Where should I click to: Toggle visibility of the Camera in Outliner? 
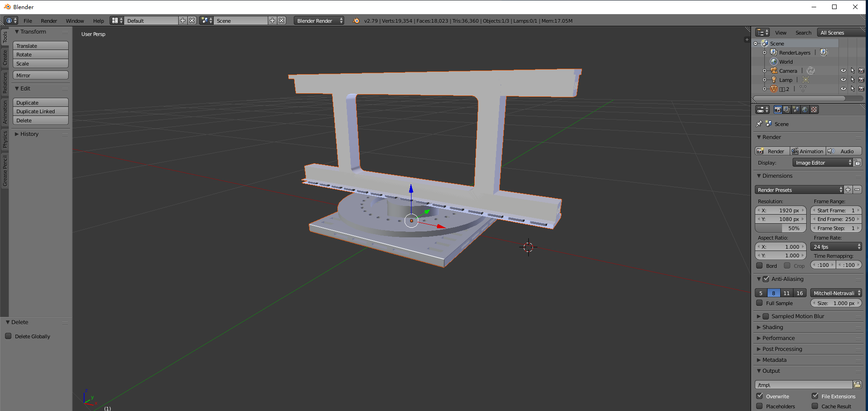pyautogui.click(x=843, y=71)
